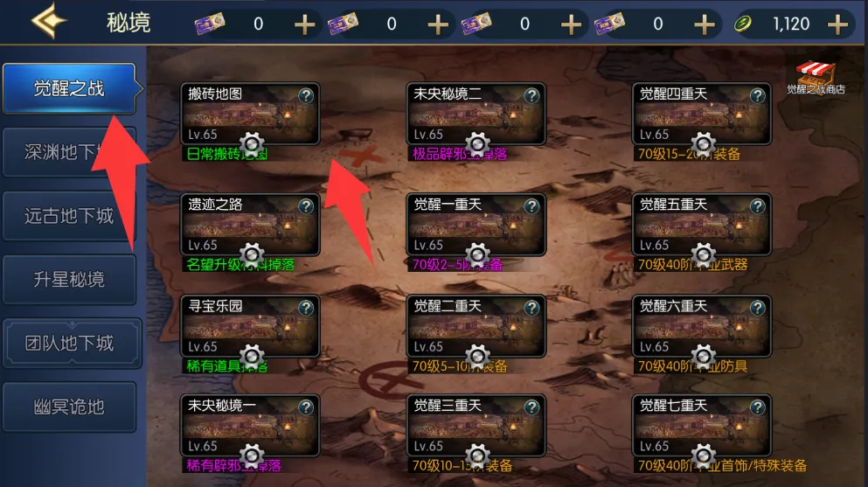Select the 幽冥诡地 tab
Screen dimensions: 868x487
pyautogui.click(x=69, y=407)
